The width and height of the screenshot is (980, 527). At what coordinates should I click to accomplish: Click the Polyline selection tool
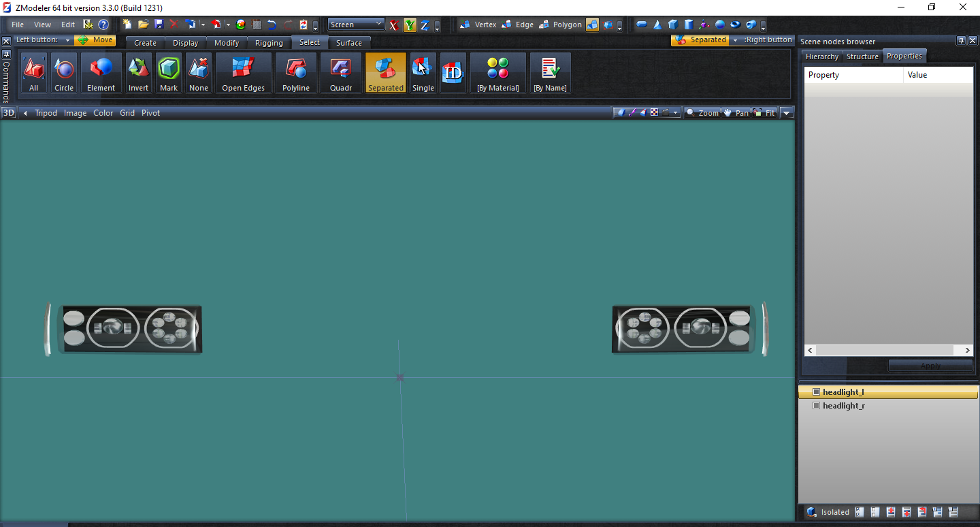click(x=295, y=74)
